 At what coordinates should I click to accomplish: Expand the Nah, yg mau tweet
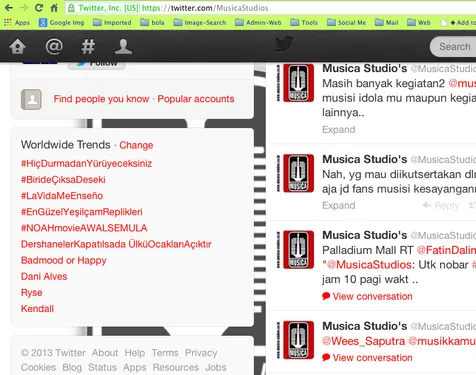[x=339, y=205]
